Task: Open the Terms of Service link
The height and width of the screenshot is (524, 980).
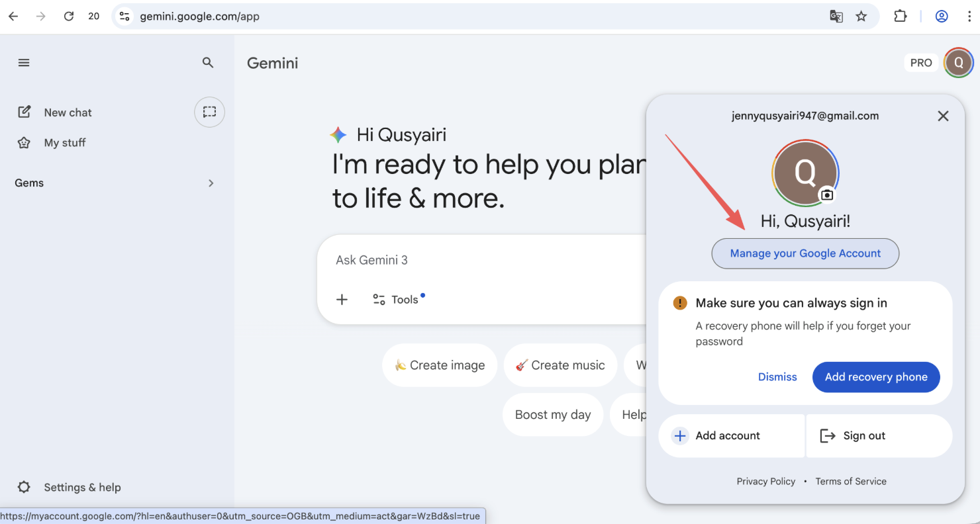Action: click(x=851, y=482)
